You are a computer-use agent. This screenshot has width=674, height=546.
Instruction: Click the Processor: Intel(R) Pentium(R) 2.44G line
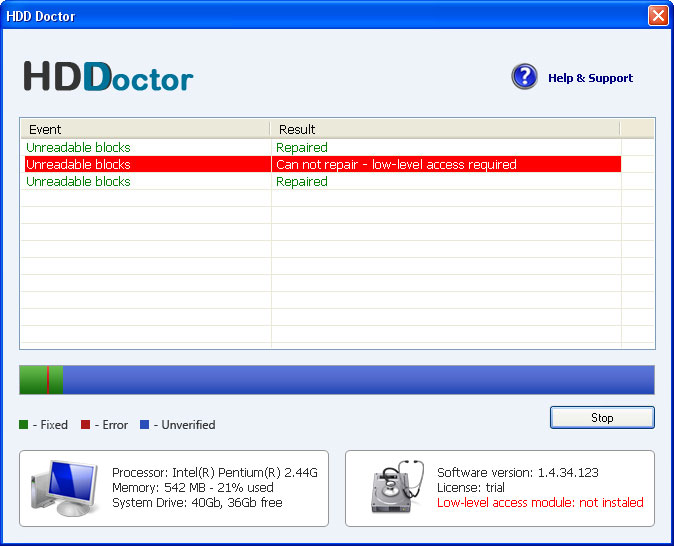coord(215,472)
